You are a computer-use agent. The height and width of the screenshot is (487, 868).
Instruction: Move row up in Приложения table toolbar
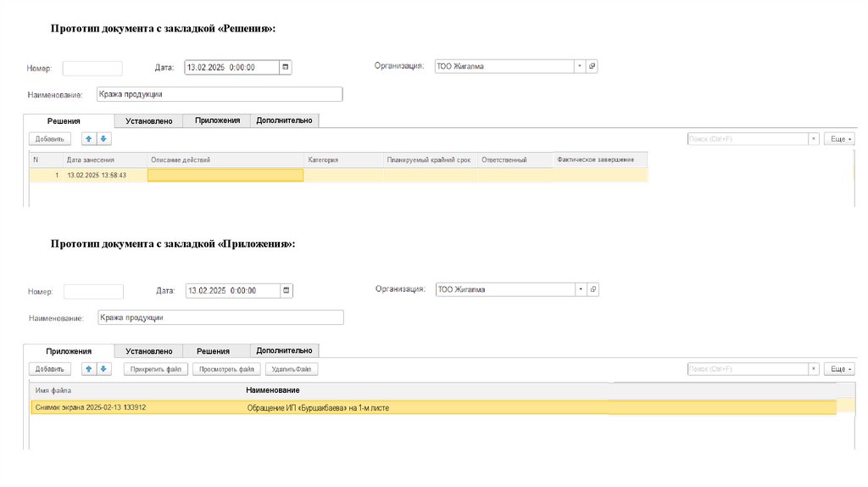click(x=88, y=369)
